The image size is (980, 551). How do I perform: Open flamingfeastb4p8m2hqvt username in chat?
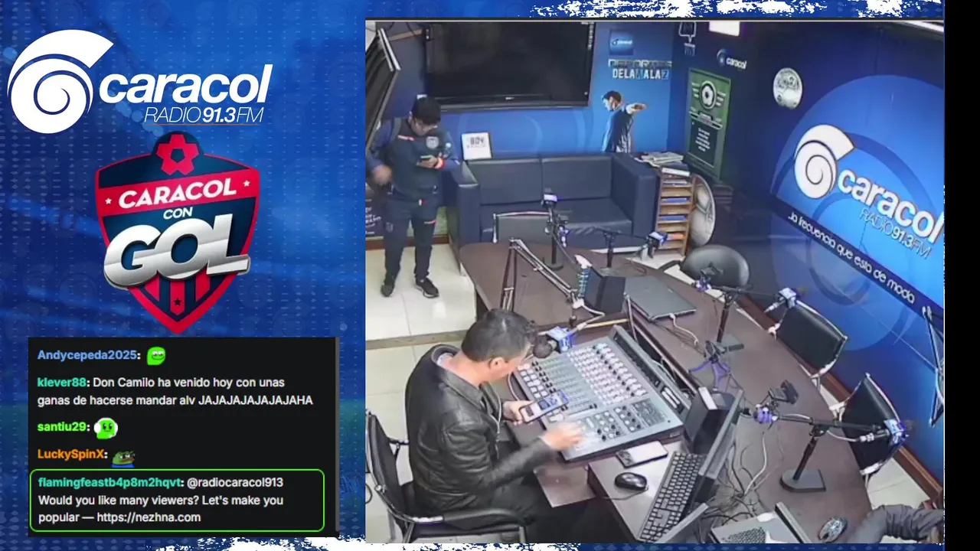click(109, 483)
